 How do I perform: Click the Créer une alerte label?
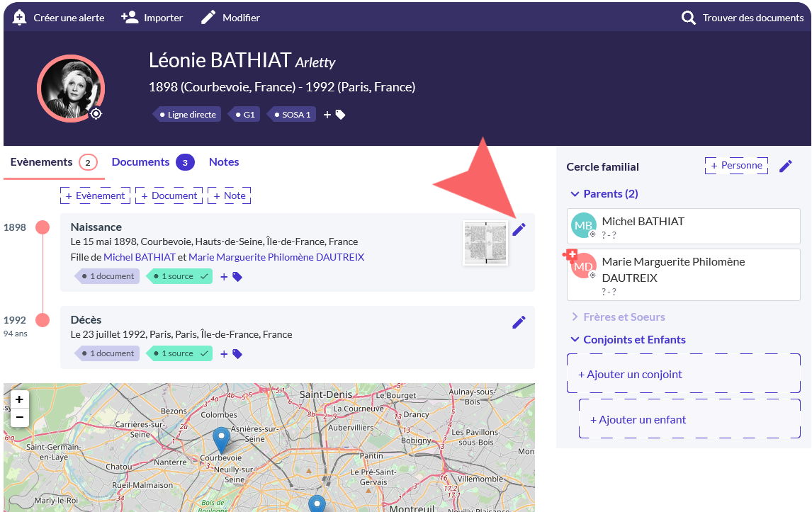[69, 18]
